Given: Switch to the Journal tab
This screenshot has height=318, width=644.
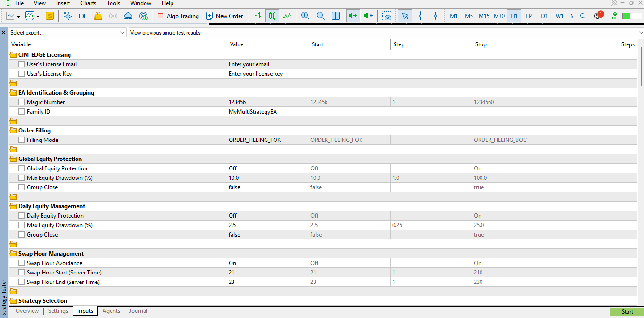Looking at the screenshot, I should tap(138, 311).
